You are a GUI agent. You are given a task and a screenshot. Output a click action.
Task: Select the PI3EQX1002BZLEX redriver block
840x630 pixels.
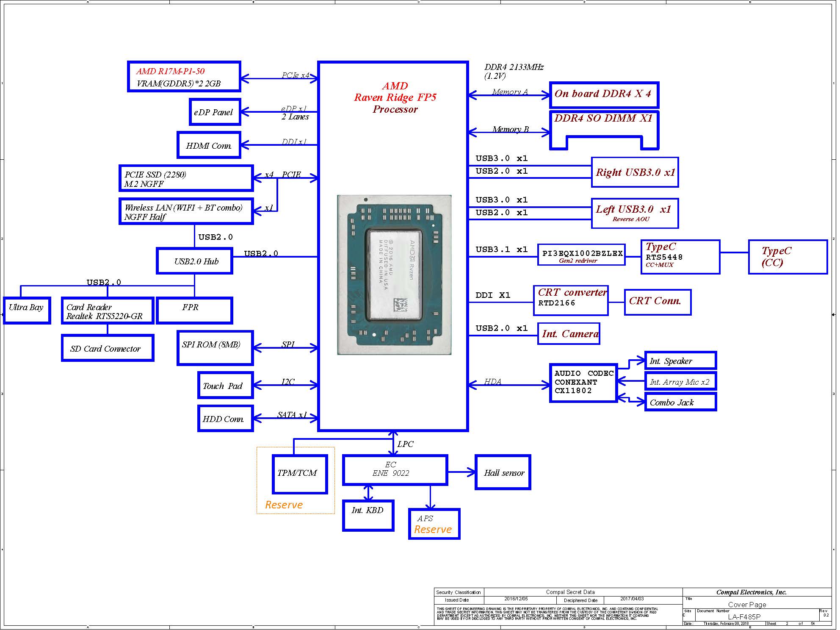[582, 255]
